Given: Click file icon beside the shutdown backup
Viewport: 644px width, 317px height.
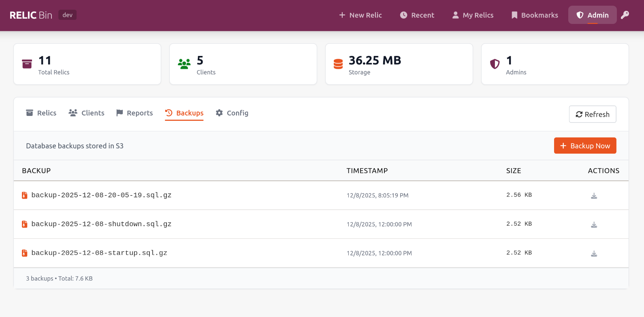Looking at the screenshot, I should coord(25,224).
